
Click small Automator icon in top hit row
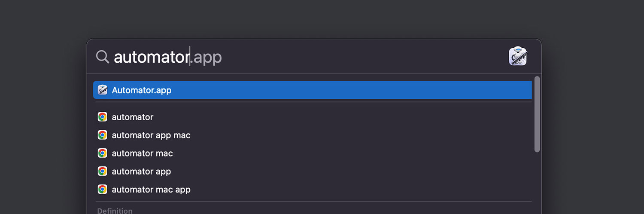click(102, 90)
